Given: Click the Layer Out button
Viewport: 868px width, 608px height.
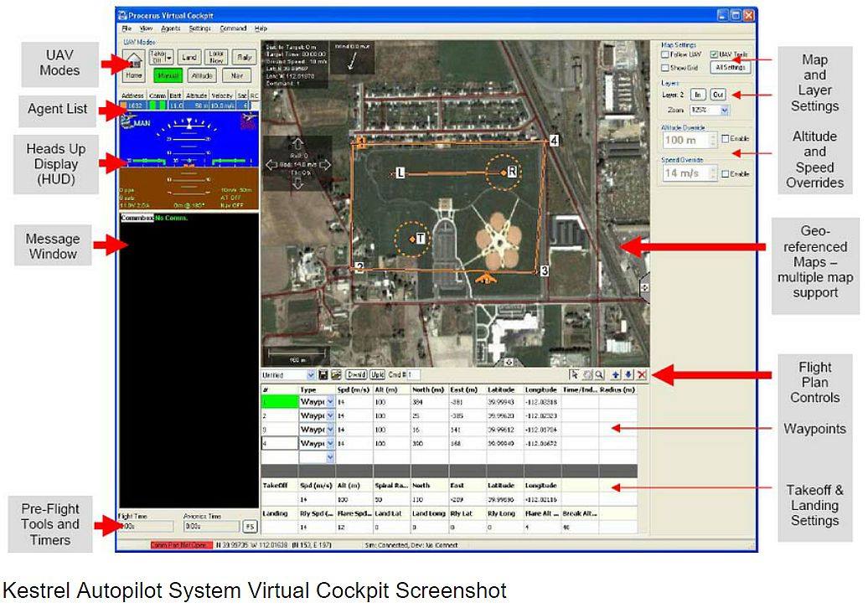Looking at the screenshot, I should pos(718,95).
